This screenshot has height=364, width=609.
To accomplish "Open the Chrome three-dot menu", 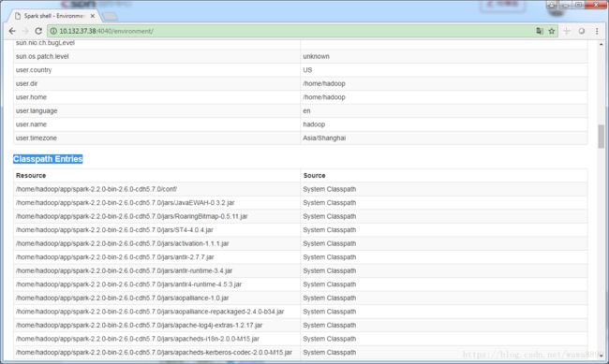I will coord(597,31).
